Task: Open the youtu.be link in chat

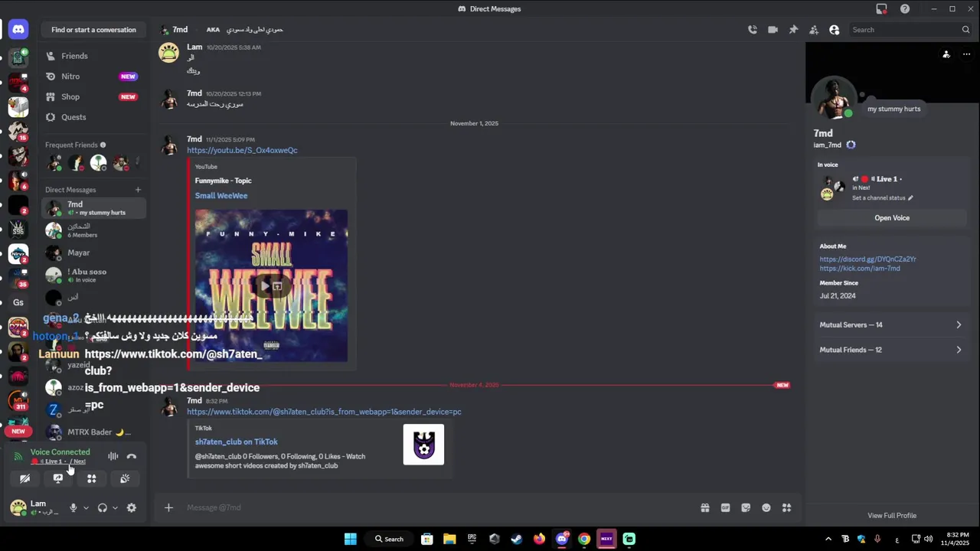Action: pyautogui.click(x=242, y=151)
